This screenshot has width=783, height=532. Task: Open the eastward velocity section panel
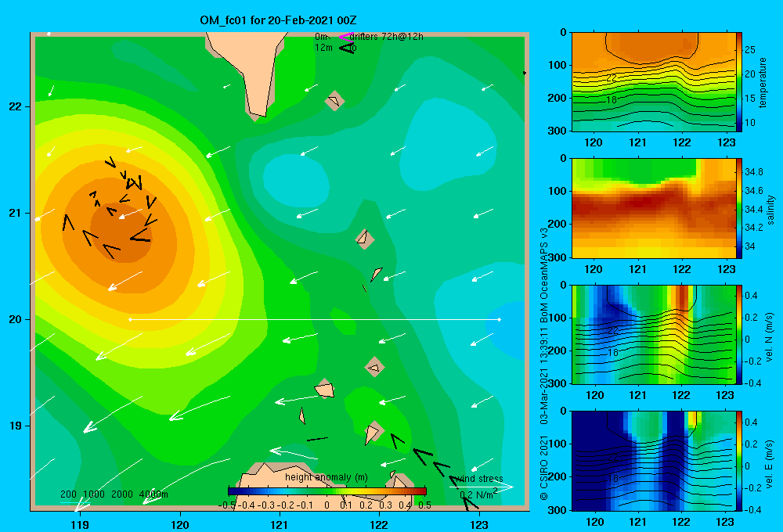(653, 461)
